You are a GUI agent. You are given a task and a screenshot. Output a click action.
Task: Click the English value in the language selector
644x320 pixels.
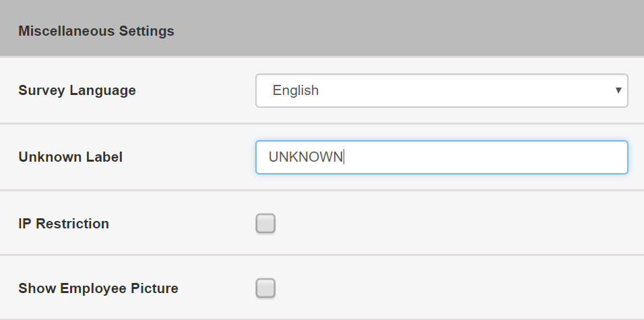tap(295, 90)
